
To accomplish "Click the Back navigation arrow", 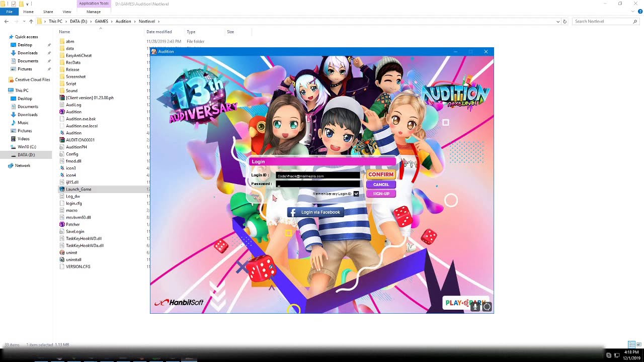I will click(x=6, y=22).
